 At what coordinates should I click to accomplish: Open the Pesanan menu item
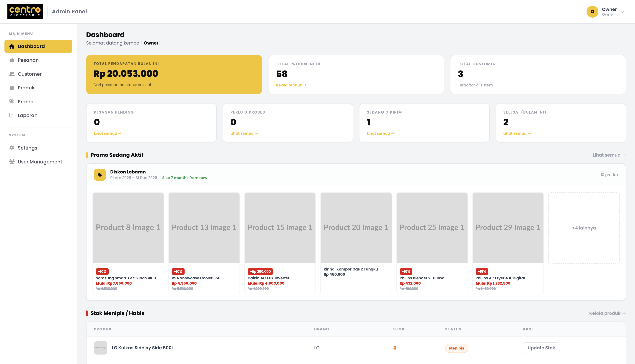pos(38,60)
